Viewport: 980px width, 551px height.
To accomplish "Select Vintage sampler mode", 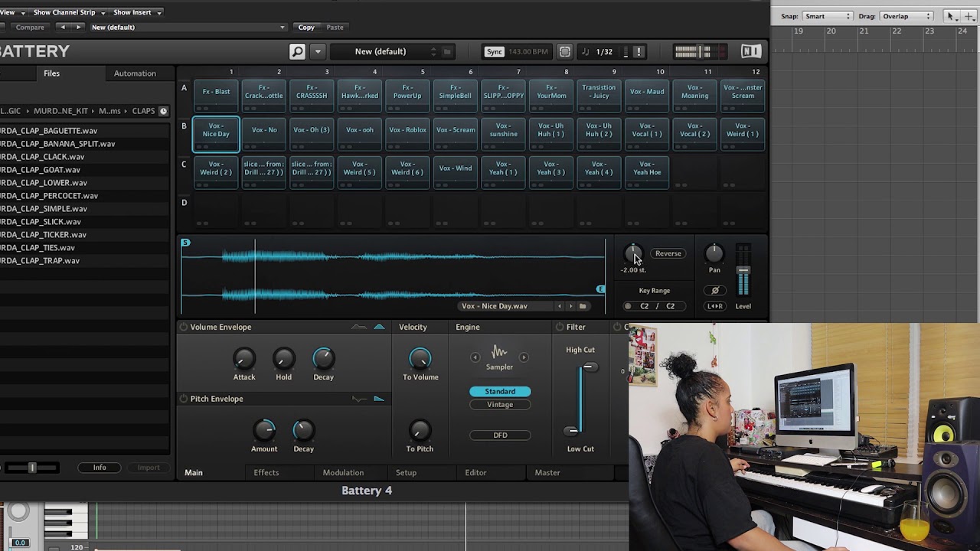I will coord(500,405).
